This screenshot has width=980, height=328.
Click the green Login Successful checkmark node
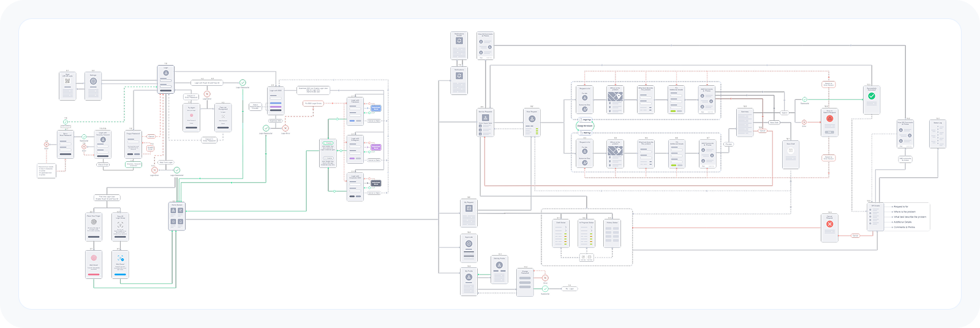click(243, 82)
